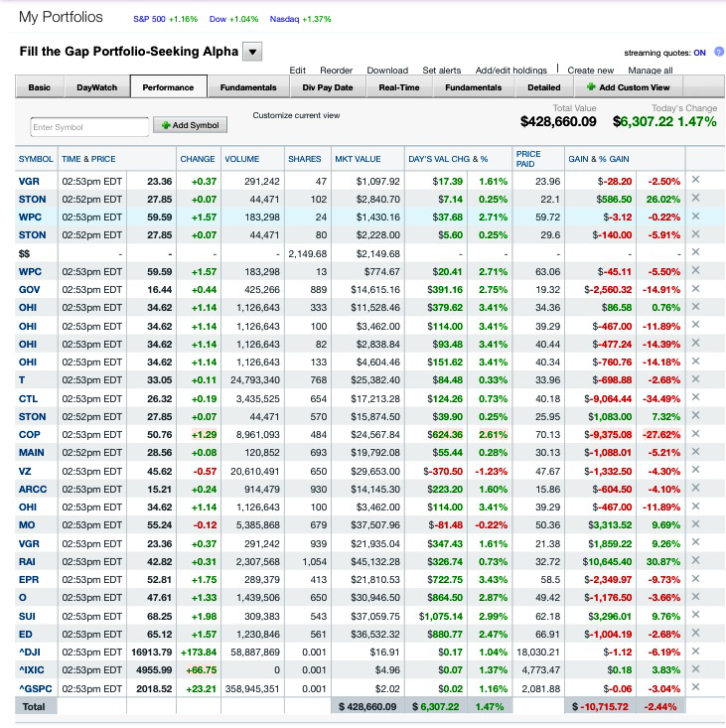Toggle streaming quotes ON link
The width and height of the screenshot is (726, 728).
point(699,53)
